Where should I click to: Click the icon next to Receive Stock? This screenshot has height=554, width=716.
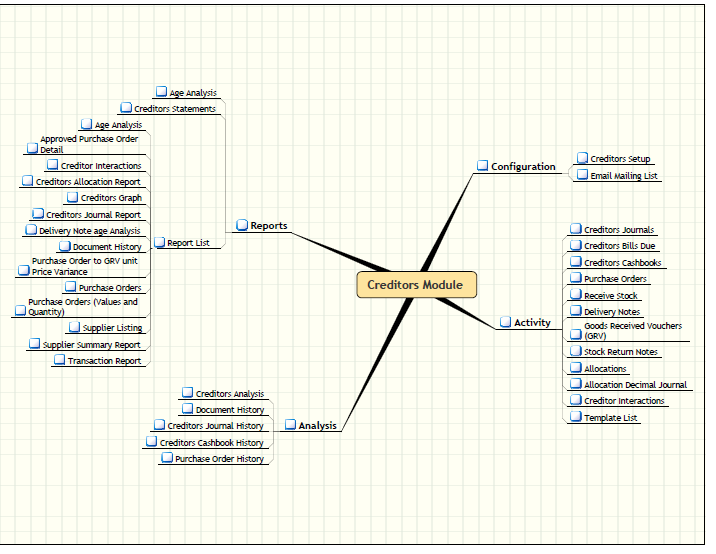pos(576,295)
